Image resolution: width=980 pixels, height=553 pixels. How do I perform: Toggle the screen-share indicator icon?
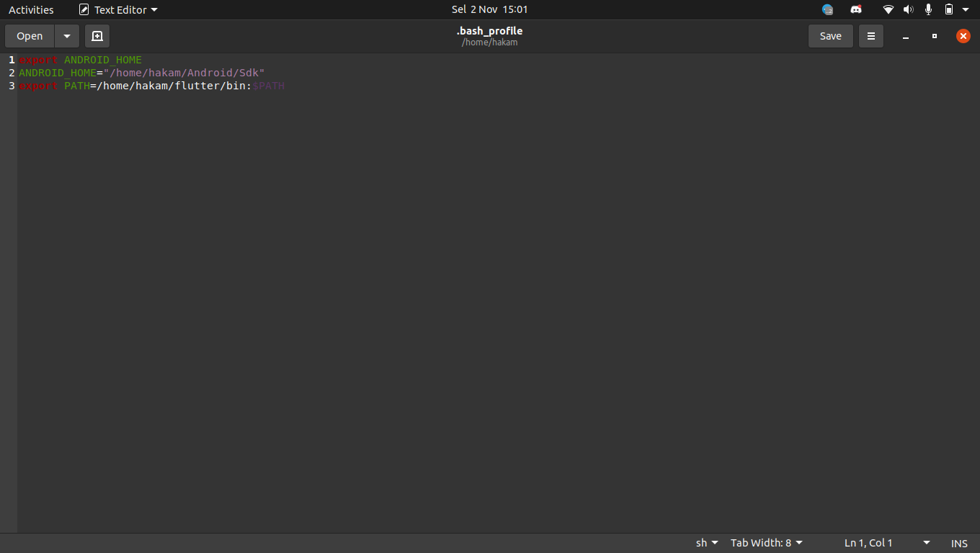tap(827, 9)
